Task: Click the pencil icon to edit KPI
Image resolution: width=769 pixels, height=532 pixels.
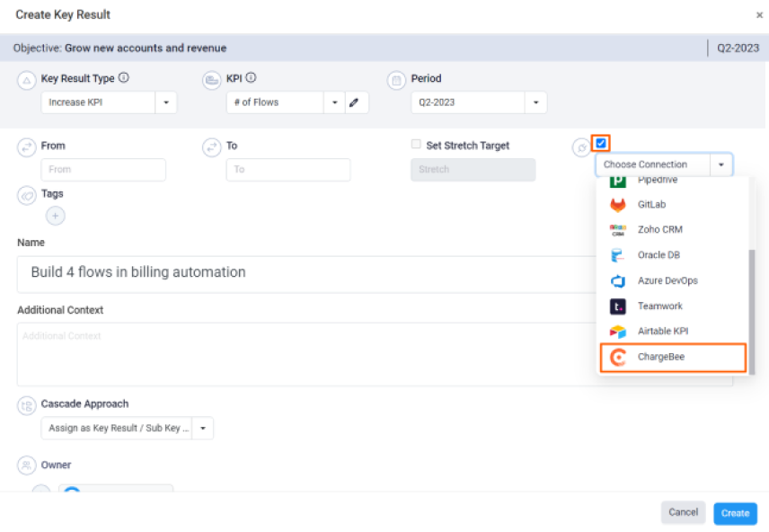Action: tap(354, 102)
